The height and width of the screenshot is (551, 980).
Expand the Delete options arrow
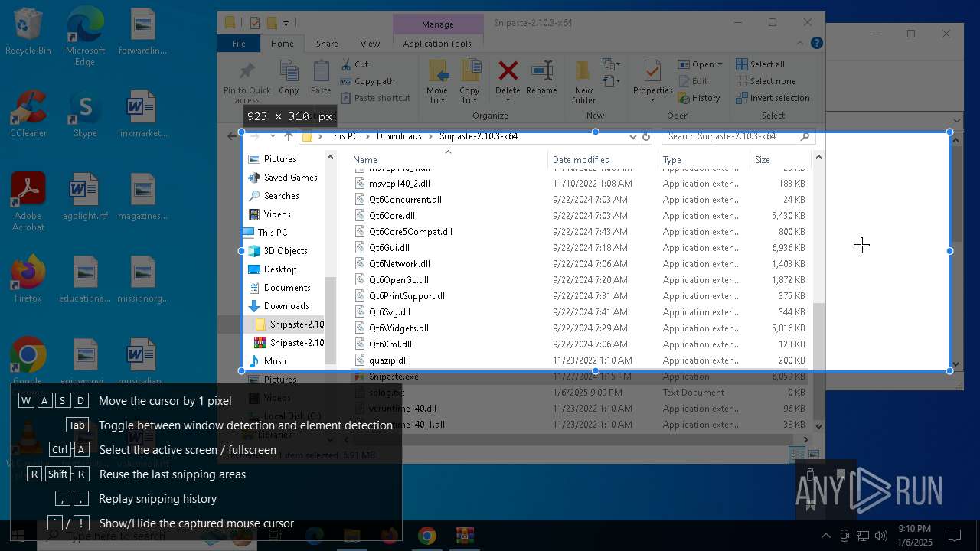pyautogui.click(x=508, y=100)
